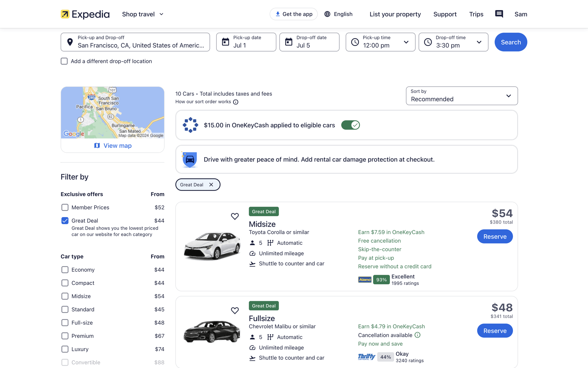Open the Drop-off date Jul 5 field
Screen dimensions: 588x368
tap(309, 42)
